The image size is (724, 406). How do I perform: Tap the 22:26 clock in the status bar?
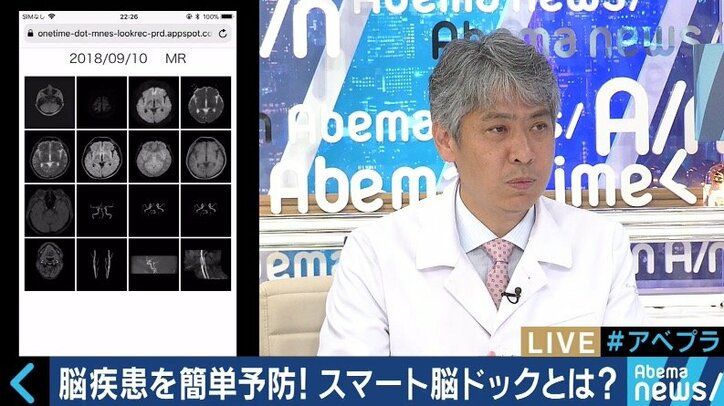pos(129,17)
